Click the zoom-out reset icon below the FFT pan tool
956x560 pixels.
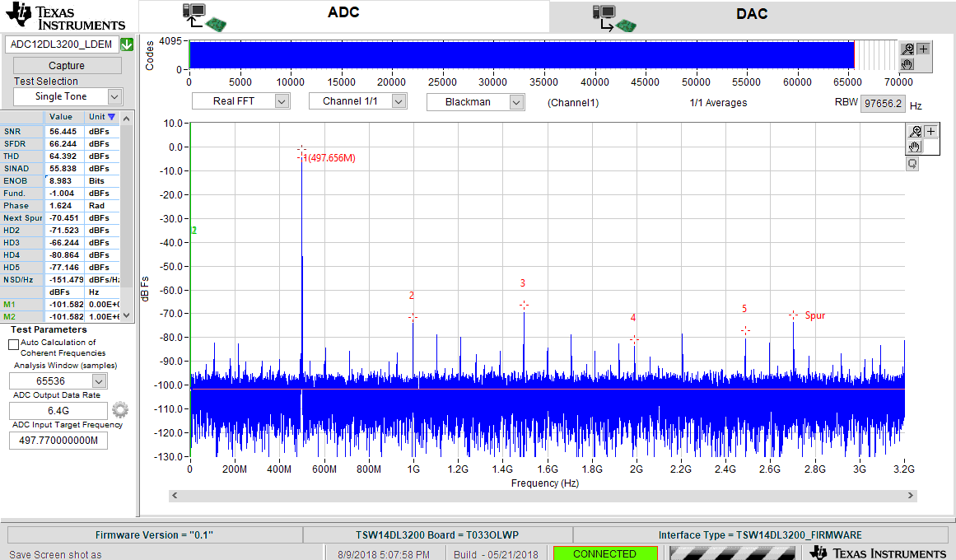pyautogui.click(x=912, y=162)
